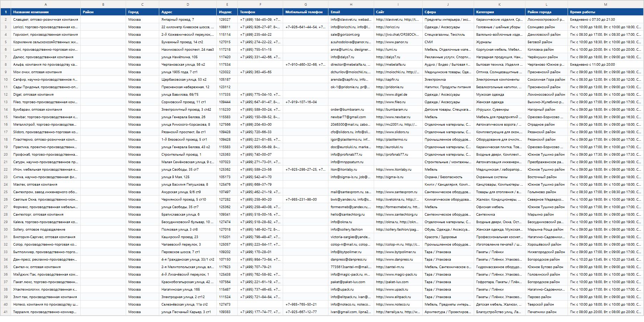Select column M header letter

605,4
